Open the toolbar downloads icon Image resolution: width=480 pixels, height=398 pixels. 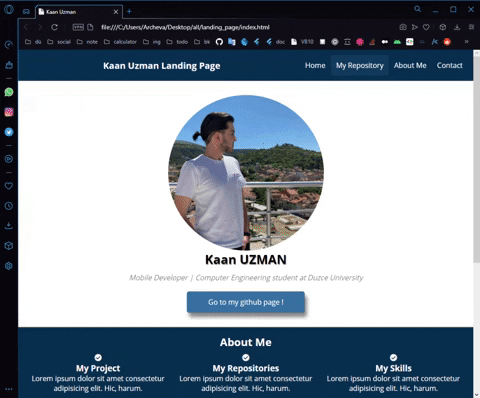[x=457, y=27]
